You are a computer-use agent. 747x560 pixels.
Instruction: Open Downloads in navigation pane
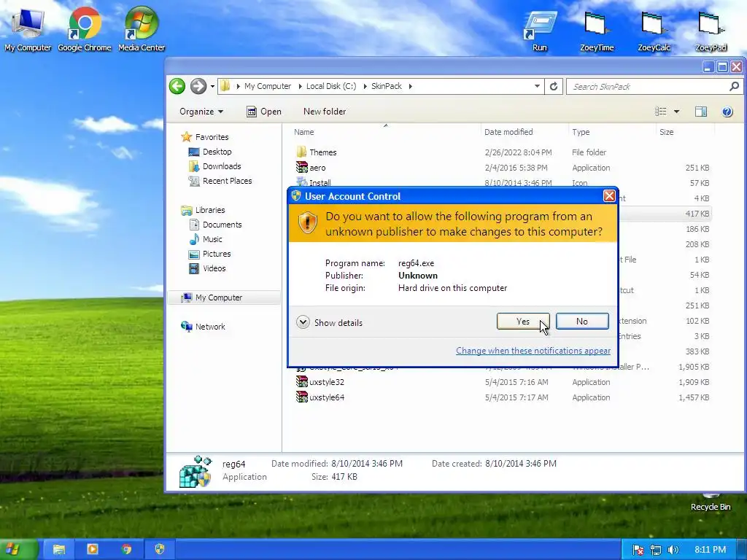click(x=215, y=166)
